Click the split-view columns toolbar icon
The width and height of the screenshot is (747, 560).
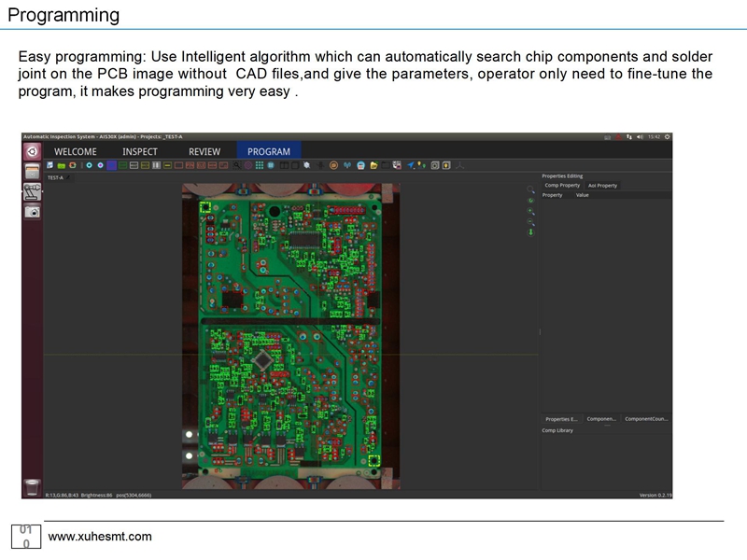point(284,165)
